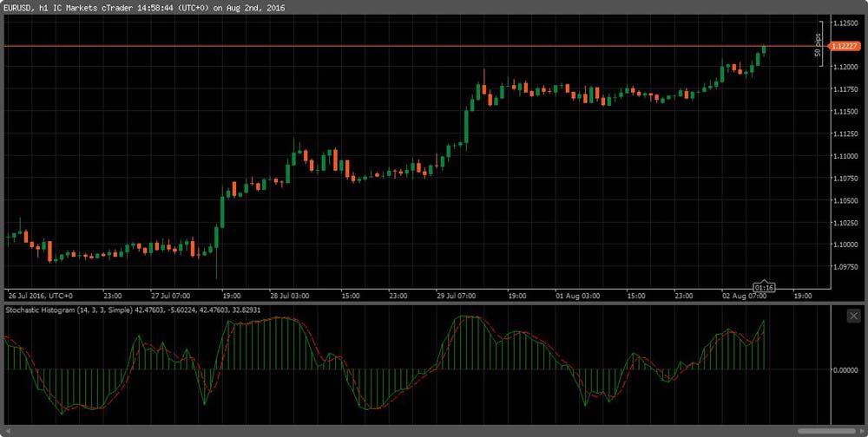The width and height of the screenshot is (868, 437).
Task: Click the 1.10750 price axis label
Action: click(845, 178)
